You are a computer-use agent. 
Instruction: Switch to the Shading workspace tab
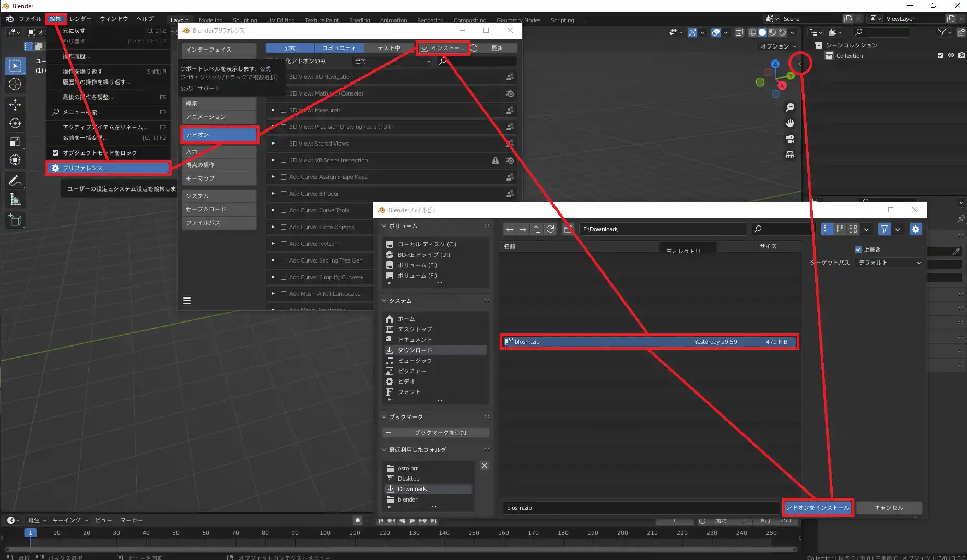pyautogui.click(x=359, y=20)
